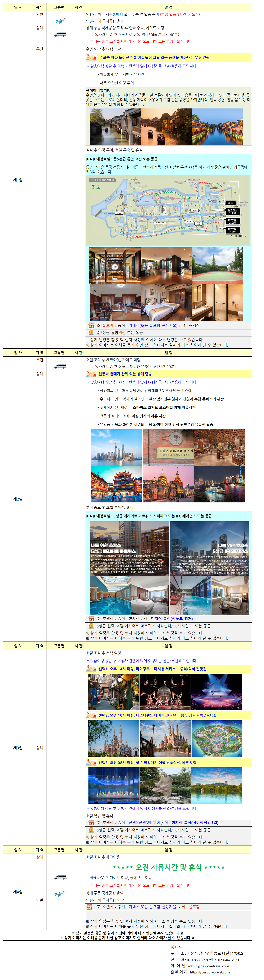Click the map pin icon beside the 선택2 디즈니랜드 heading
Screen dimensions: 264x980
coord(91,716)
